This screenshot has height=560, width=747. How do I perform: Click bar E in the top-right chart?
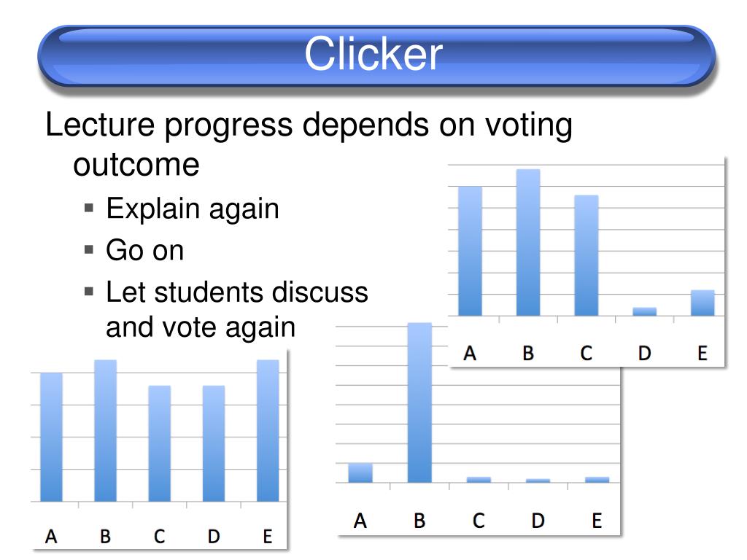point(703,303)
